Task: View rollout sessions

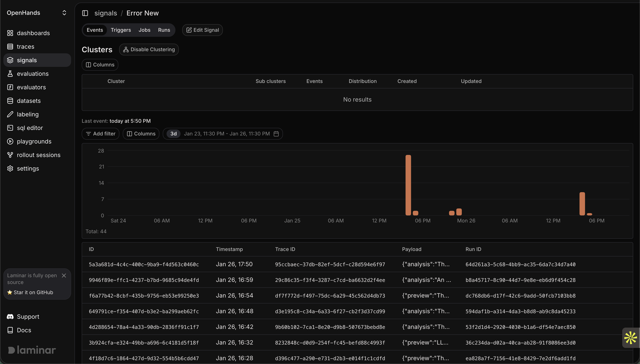Action: coord(39,155)
